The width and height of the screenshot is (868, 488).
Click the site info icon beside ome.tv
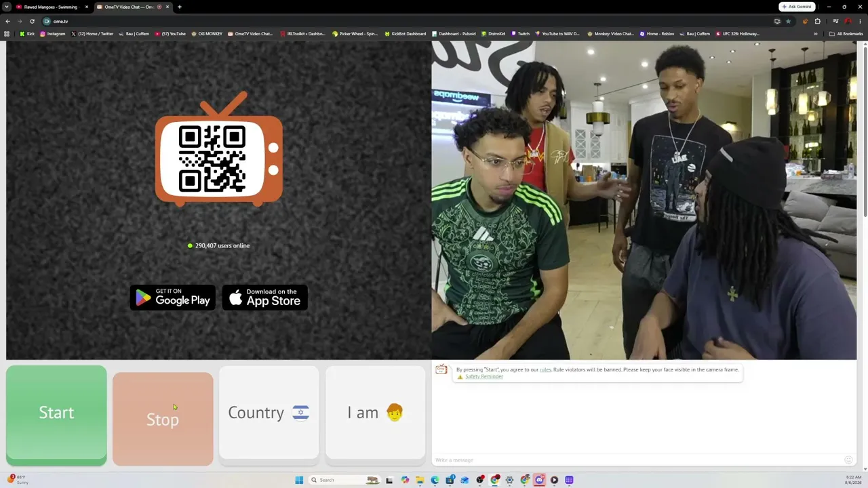(x=47, y=21)
